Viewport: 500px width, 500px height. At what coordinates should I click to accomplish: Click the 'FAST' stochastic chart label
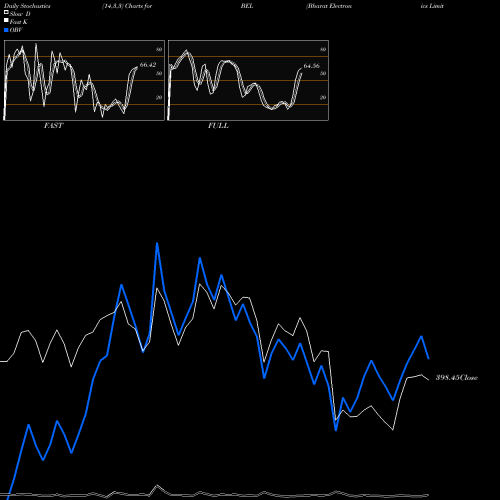(53, 126)
